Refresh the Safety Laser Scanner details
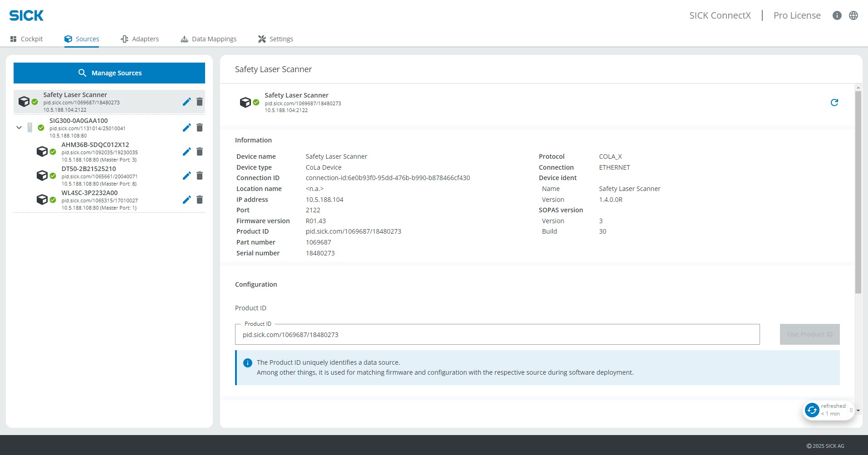Image resolution: width=868 pixels, height=455 pixels. point(834,103)
